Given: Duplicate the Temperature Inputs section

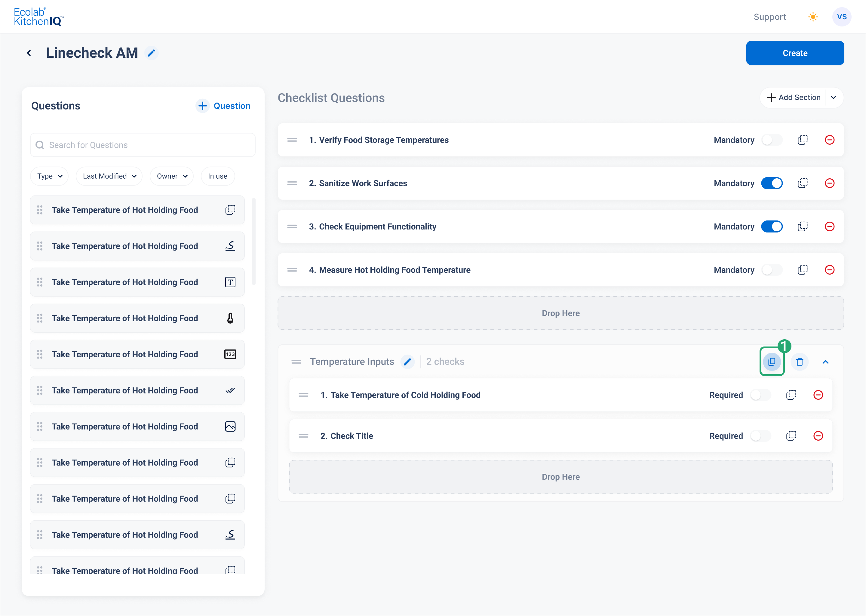Looking at the screenshot, I should 772,362.
